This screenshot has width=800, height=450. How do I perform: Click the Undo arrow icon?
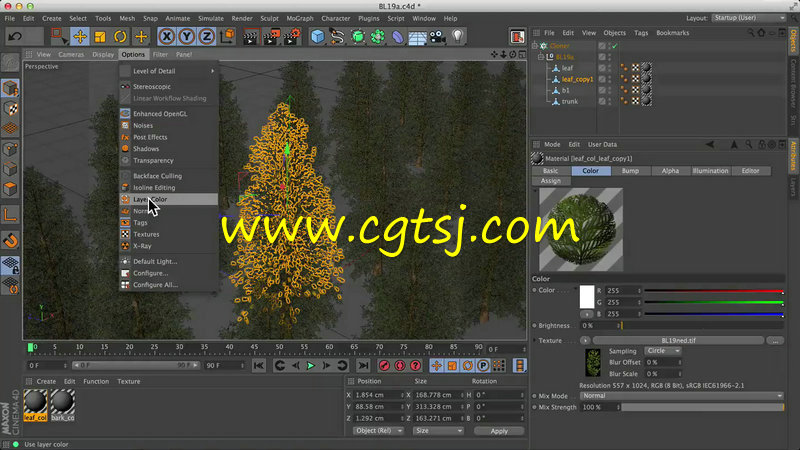click(15, 36)
